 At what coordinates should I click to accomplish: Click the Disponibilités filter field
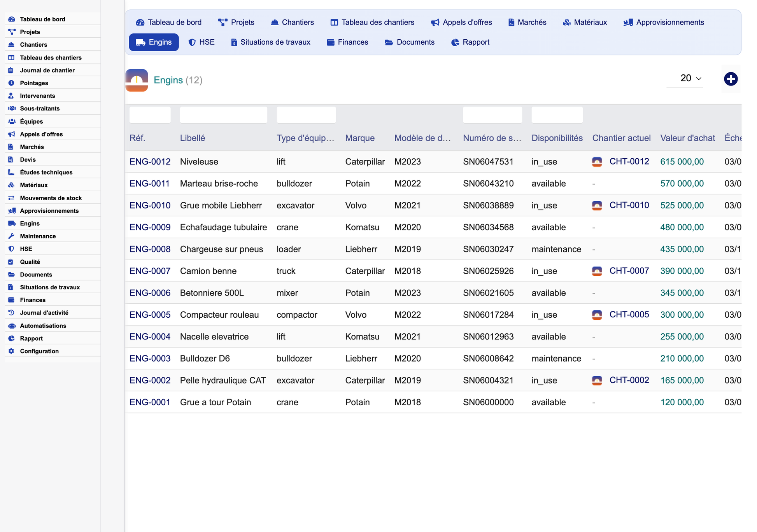tap(557, 115)
